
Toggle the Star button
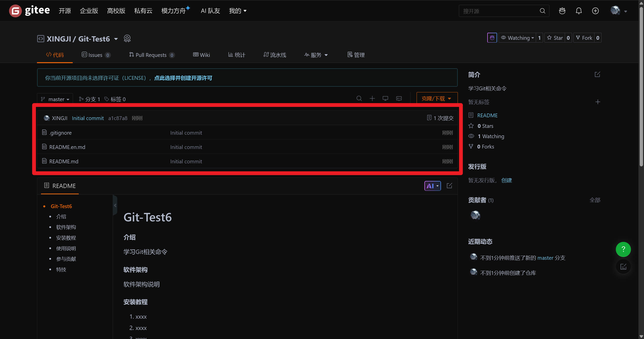(555, 38)
